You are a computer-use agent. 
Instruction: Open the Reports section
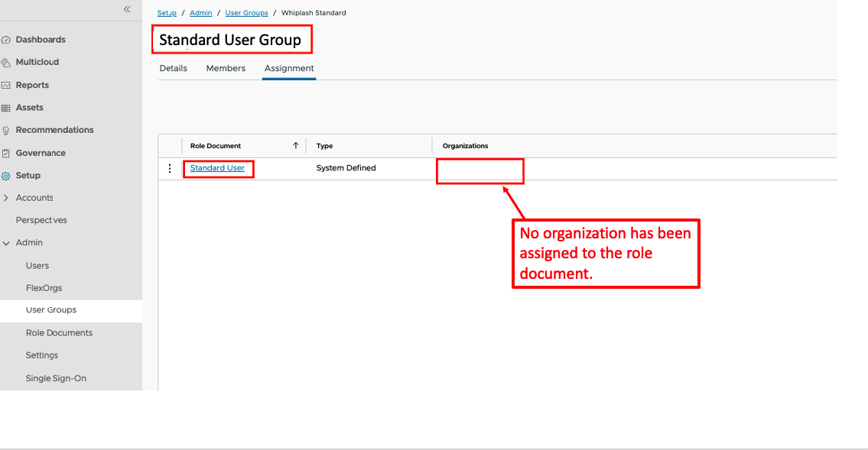tap(32, 85)
